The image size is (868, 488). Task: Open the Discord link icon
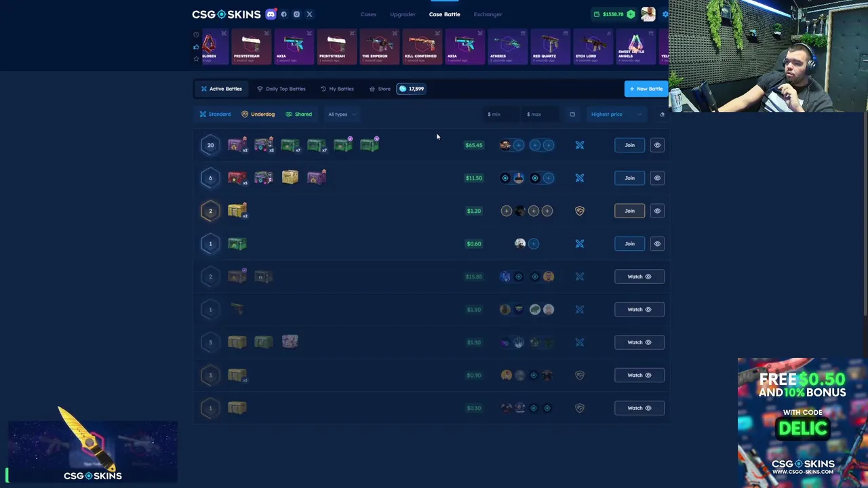(271, 14)
